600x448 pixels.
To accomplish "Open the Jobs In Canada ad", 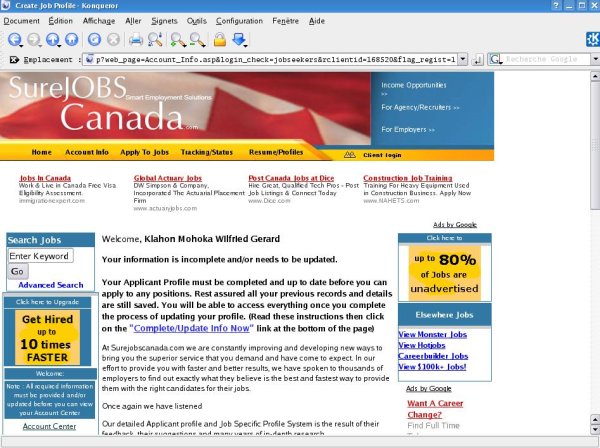I will click(45, 178).
